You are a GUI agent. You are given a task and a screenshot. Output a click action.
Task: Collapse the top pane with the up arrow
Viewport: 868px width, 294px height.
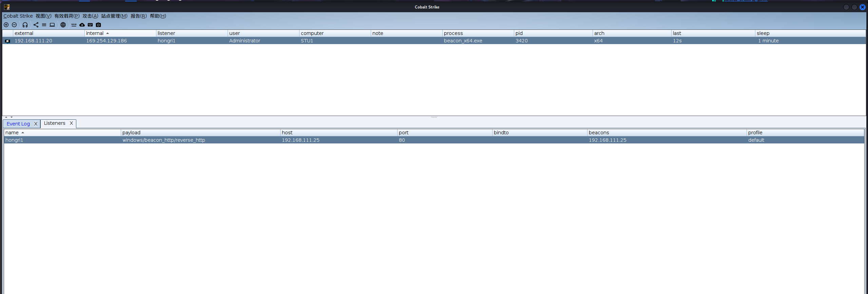[x=6, y=117]
